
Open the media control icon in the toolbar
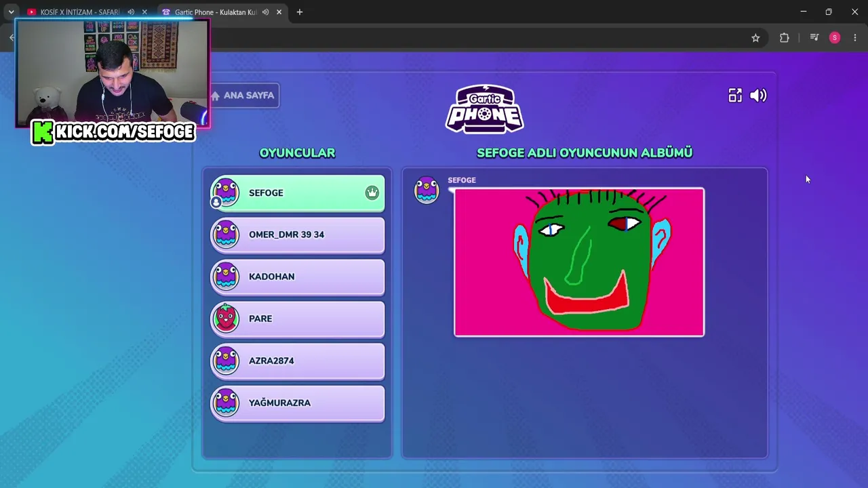tap(814, 38)
